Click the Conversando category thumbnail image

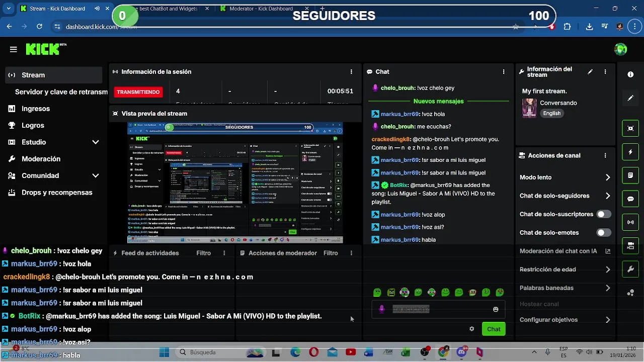[x=529, y=108]
